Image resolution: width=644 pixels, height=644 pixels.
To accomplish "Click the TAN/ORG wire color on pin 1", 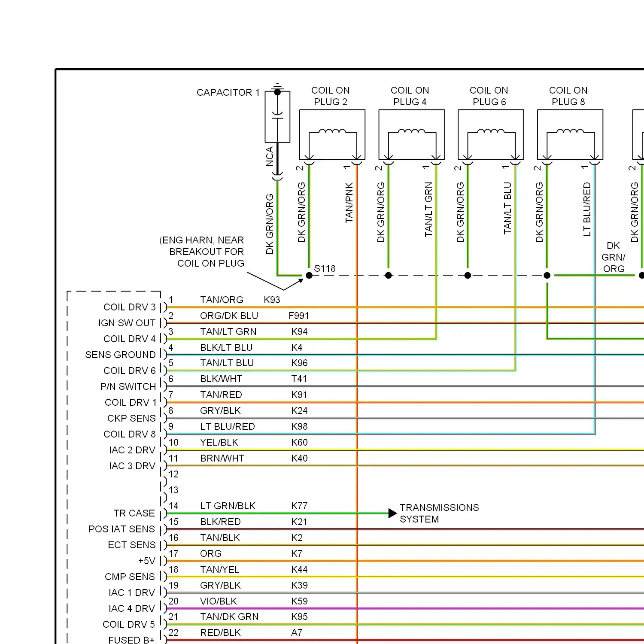I will click(222, 300).
